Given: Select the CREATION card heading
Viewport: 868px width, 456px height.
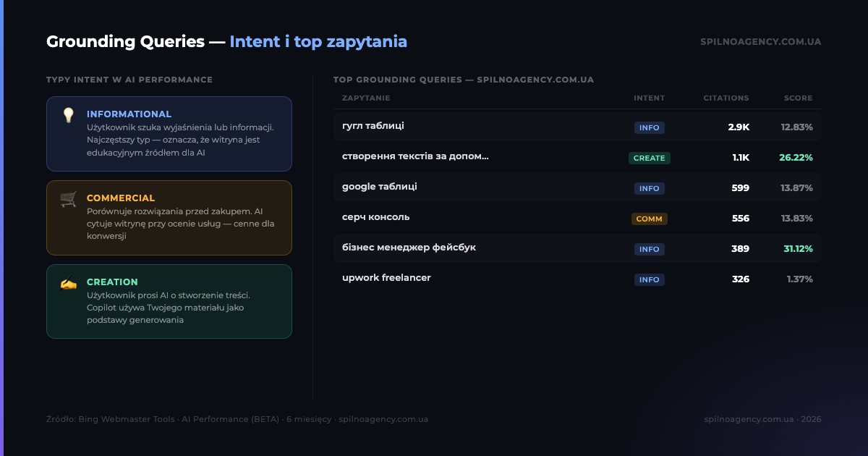Looking at the screenshot, I should 112,282.
